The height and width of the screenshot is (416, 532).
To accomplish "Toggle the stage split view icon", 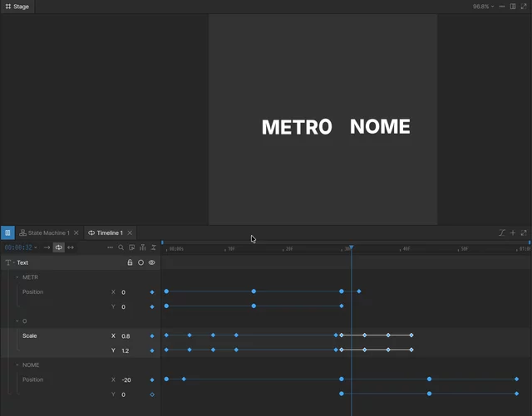I will (513, 7).
